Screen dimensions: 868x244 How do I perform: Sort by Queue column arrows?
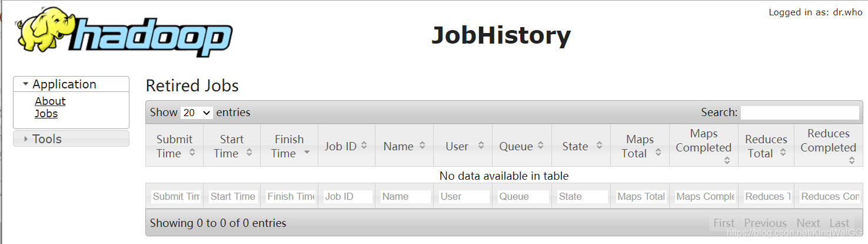(x=542, y=146)
